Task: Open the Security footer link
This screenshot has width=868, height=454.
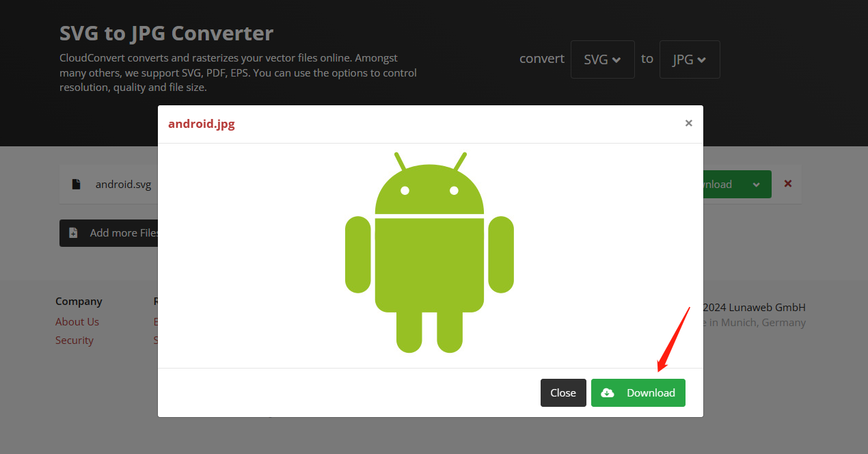Action: 74,340
